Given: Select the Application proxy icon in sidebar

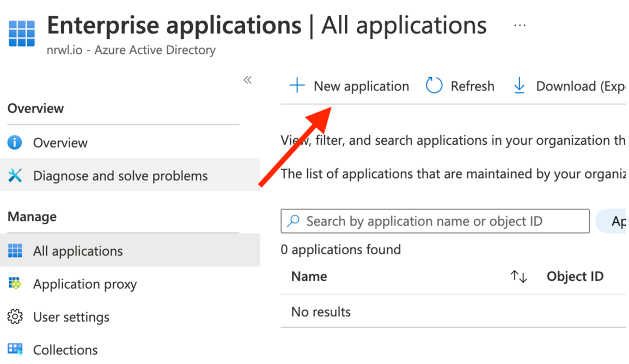Looking at the screenshot, I should (16, 283).
